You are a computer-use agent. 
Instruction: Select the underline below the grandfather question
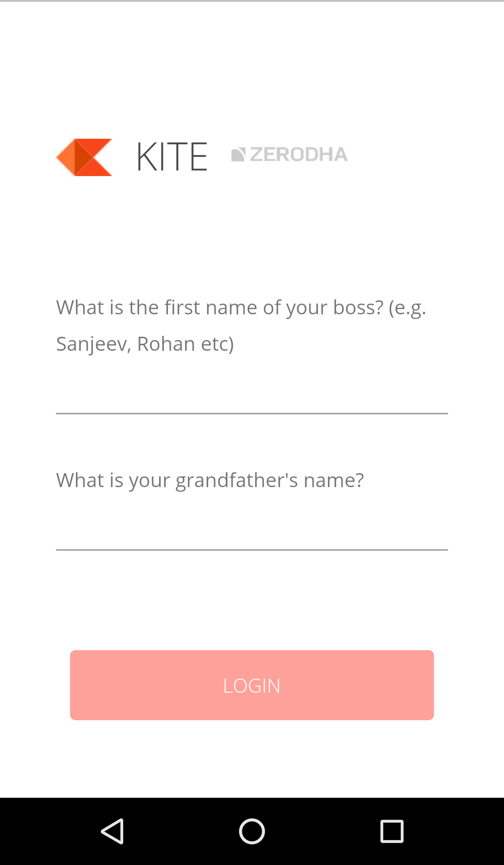252,550
